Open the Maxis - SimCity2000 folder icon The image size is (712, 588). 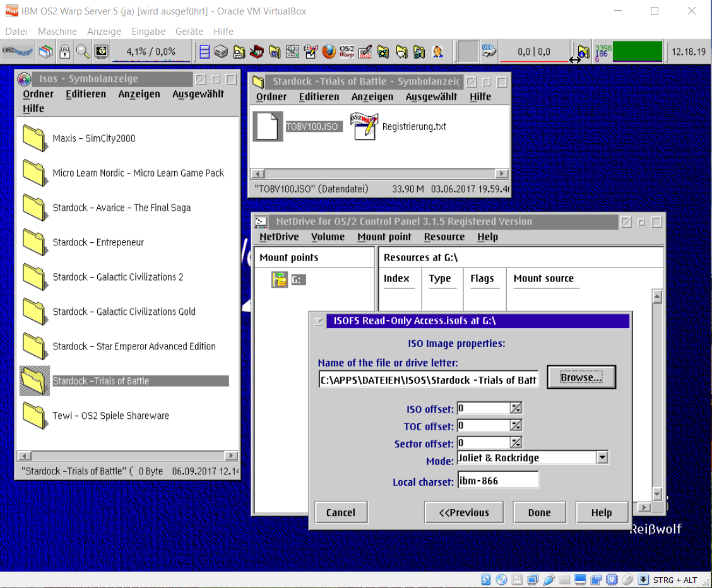(x=35, y=138)
